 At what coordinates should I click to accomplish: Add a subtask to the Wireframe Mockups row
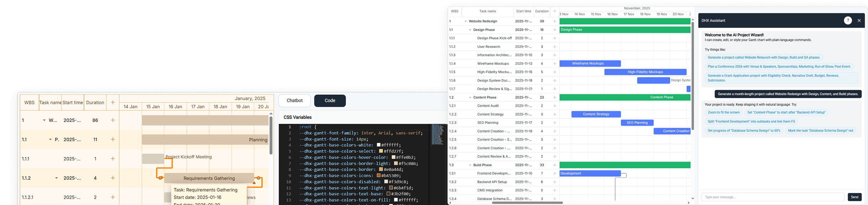(555, 64)
